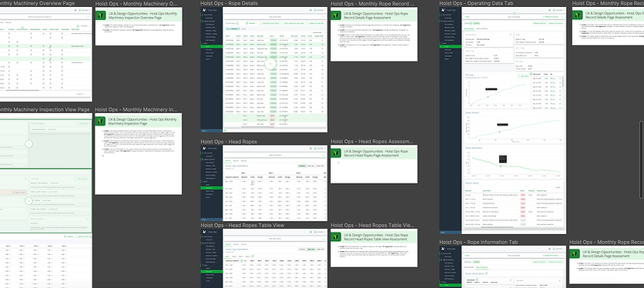Click green logo on Rope Record Details Page Assessment card

(x=336, y=15)
